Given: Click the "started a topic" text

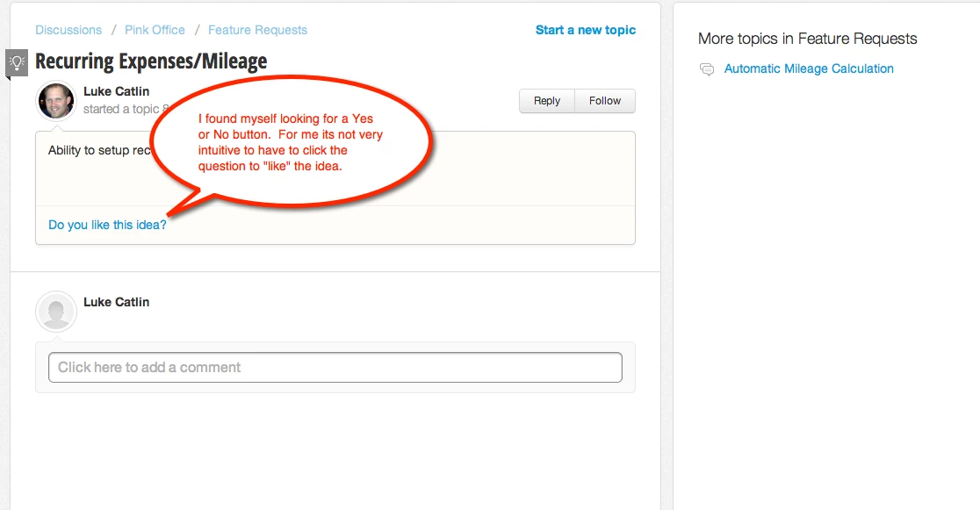Looking at the screenshot, I should (121, 110).
